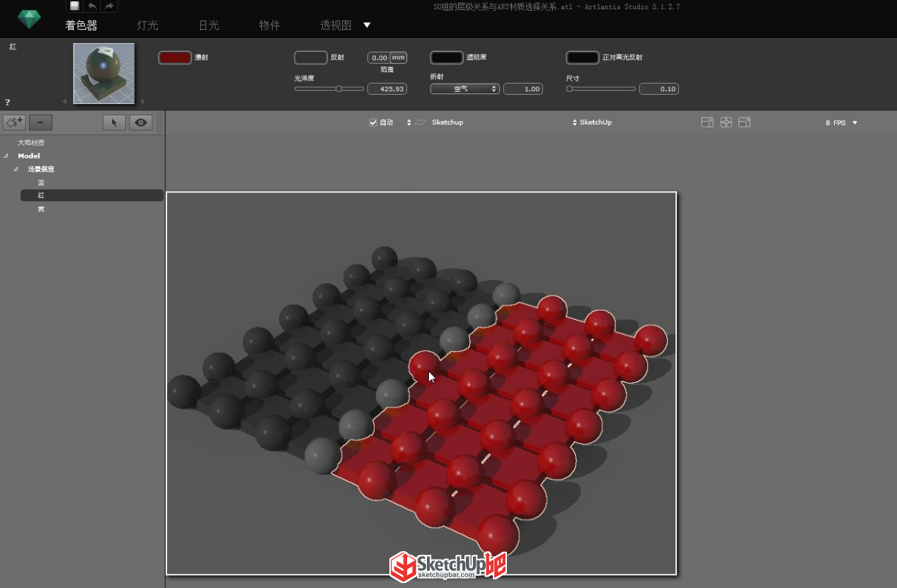Open the 着色器 tab
Screen dimensions: 897x588
pos(81,25)
